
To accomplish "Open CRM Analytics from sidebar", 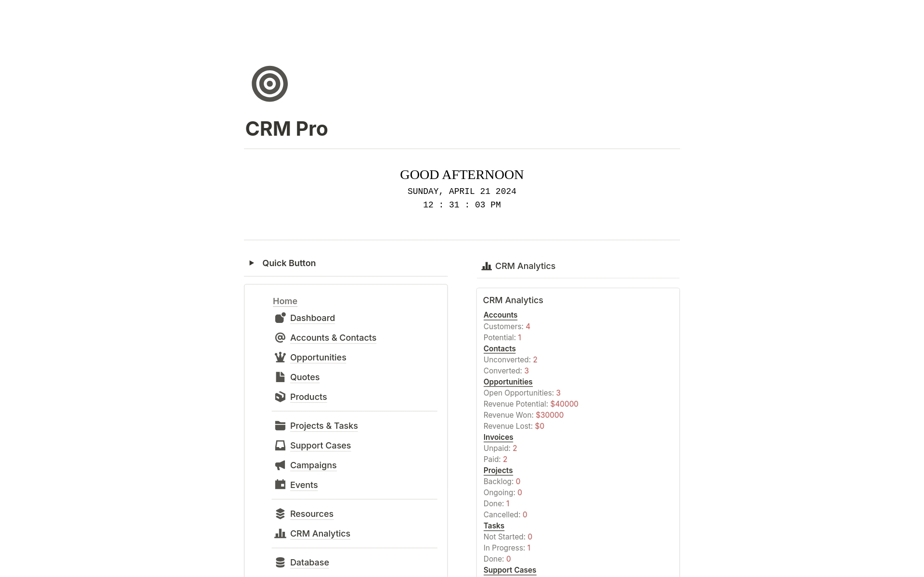I will pyautogui.click(x=320, y=533).
